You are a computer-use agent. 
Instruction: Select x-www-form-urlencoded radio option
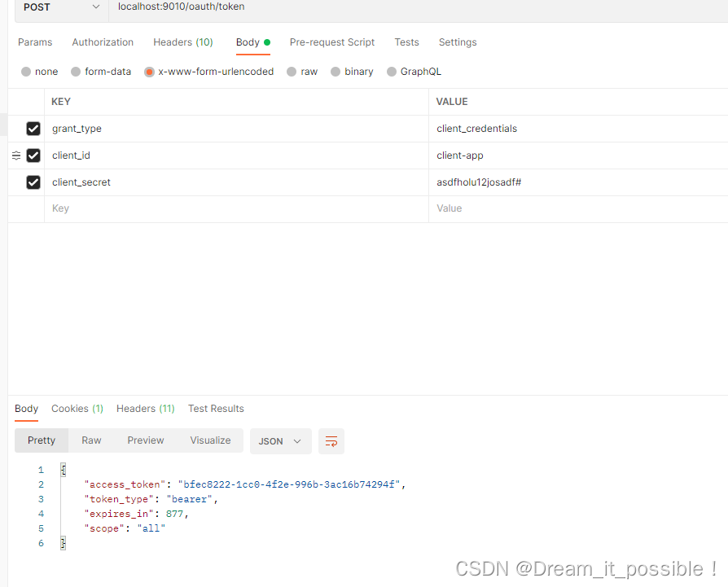149,72
